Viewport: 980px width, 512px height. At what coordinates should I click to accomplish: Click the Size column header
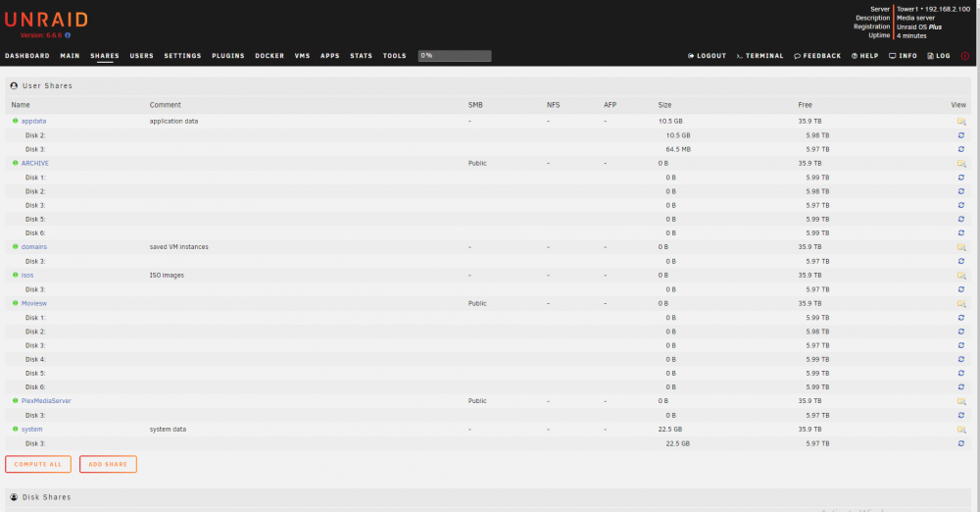pyautogui.click(x=665, y=105)
